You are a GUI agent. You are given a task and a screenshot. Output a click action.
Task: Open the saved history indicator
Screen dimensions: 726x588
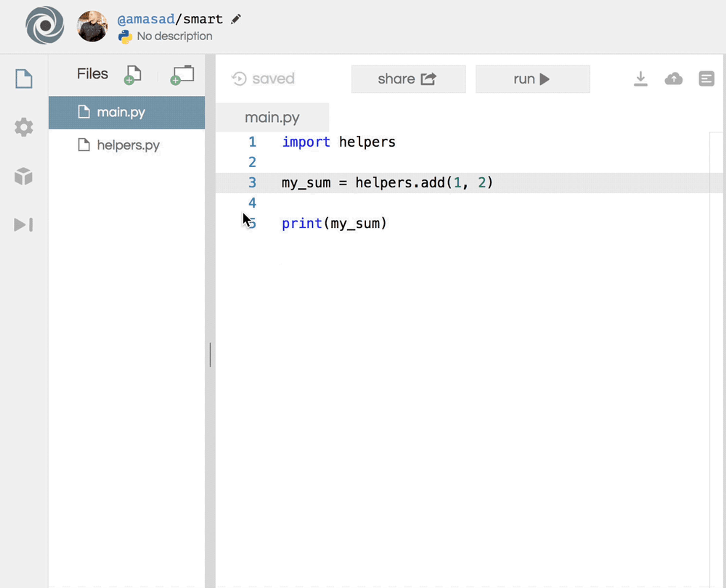tap(263, 79)
